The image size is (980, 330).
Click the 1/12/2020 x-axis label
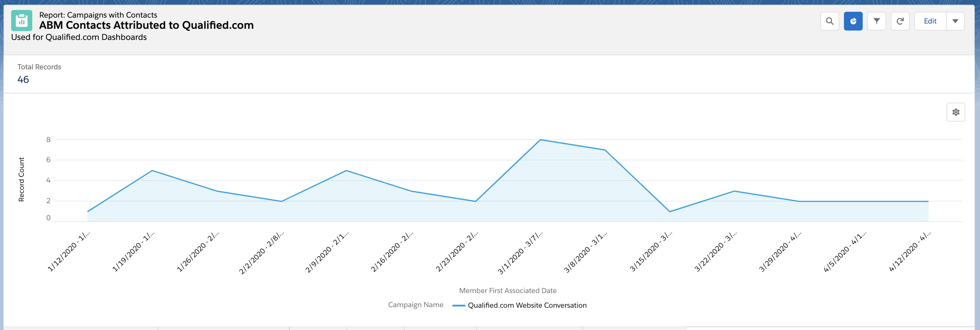click(x=69, y=252)
